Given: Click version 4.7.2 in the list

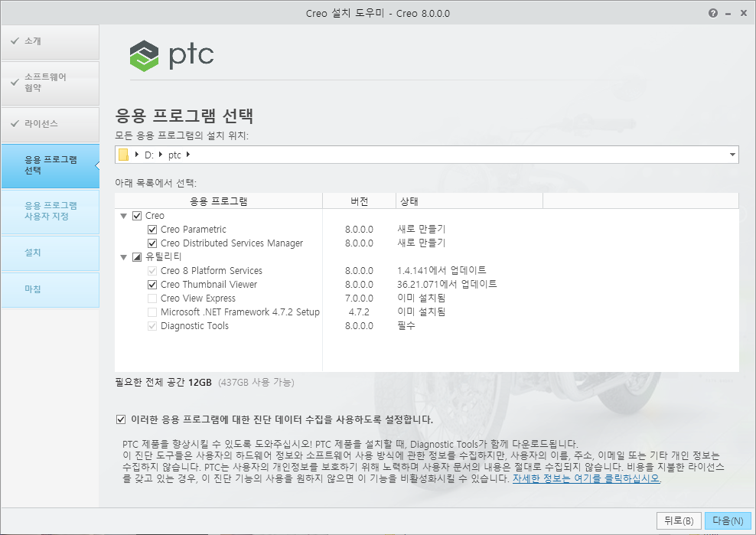Looking at the screenshot, I should click(359, 312).
